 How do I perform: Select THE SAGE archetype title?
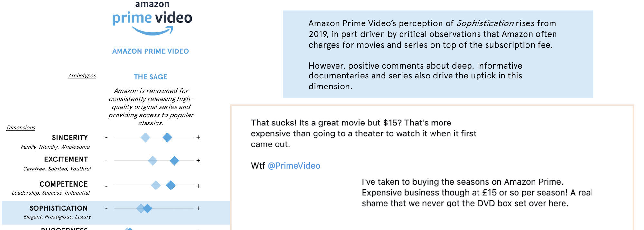150,77
